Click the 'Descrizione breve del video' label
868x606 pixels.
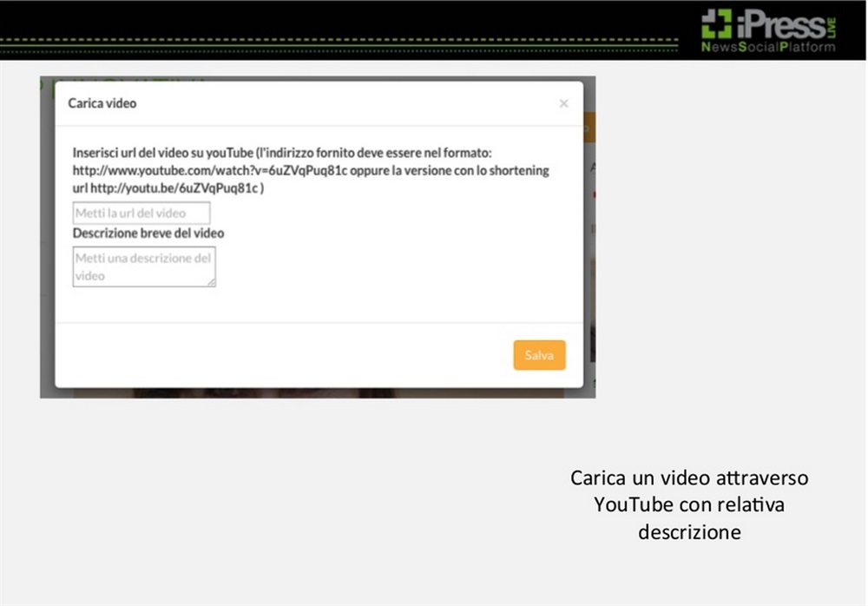(148, 234)
